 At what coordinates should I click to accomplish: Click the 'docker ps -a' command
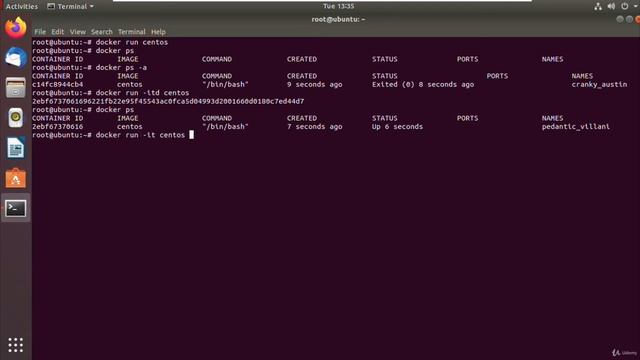coord(121,68)
